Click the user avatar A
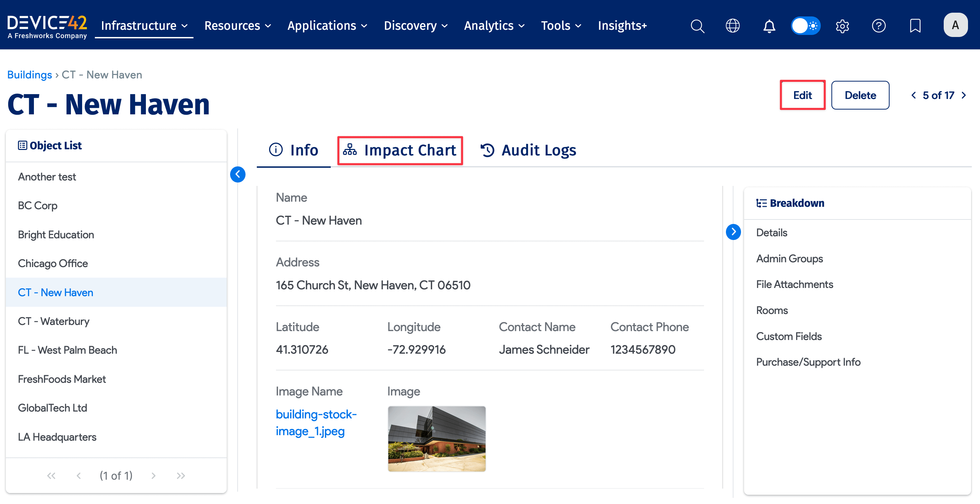Viewport: 980px width, 504px height. click(x=955, y=25)
